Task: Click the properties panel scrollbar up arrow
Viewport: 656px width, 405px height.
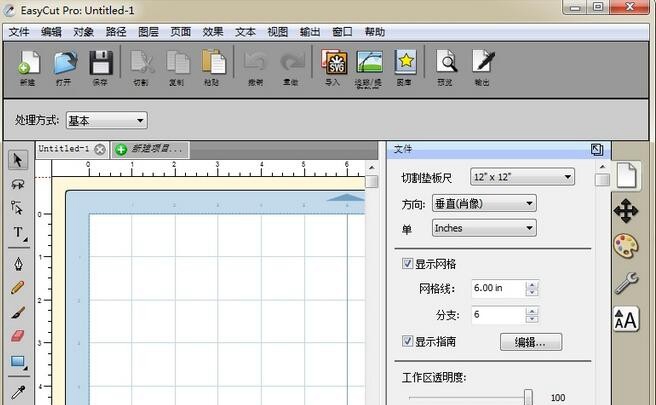Action: [x=602, y=167]
